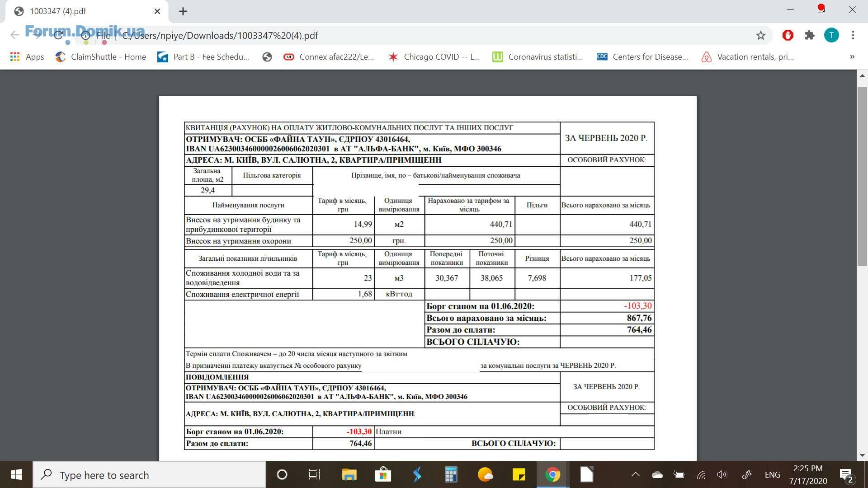Click the battery tray icon
This screenshot has width=868, height=488.
click(x=679, y=474)
